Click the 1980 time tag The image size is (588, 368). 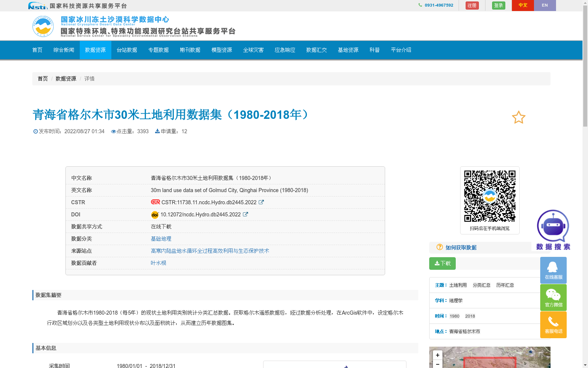pyautogui.click(x=455, y=316)
